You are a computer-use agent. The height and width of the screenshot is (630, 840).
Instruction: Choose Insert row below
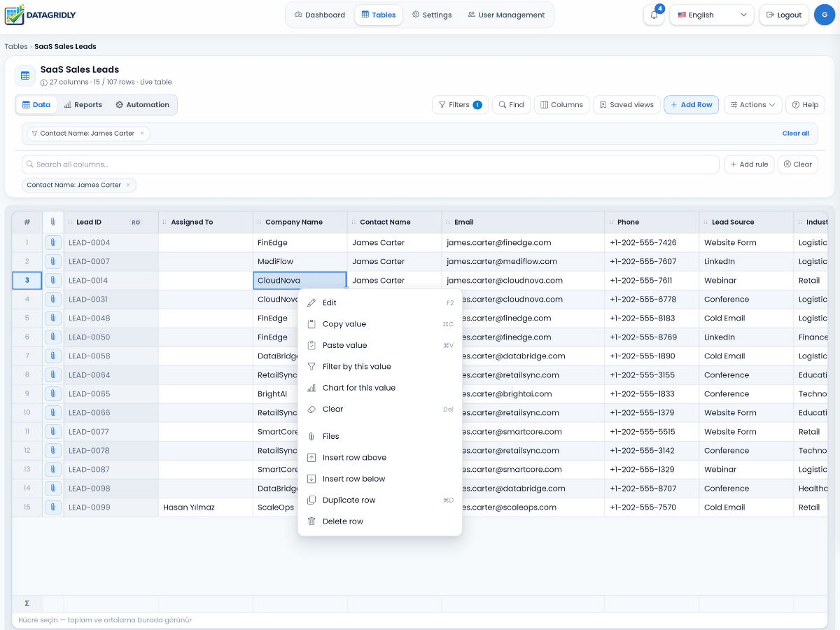coord(380,479)
